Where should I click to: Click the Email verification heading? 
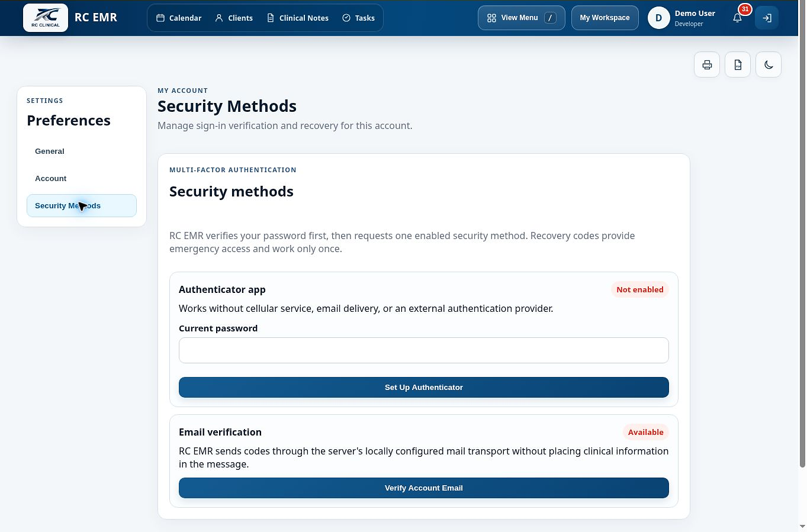[220, 433]
